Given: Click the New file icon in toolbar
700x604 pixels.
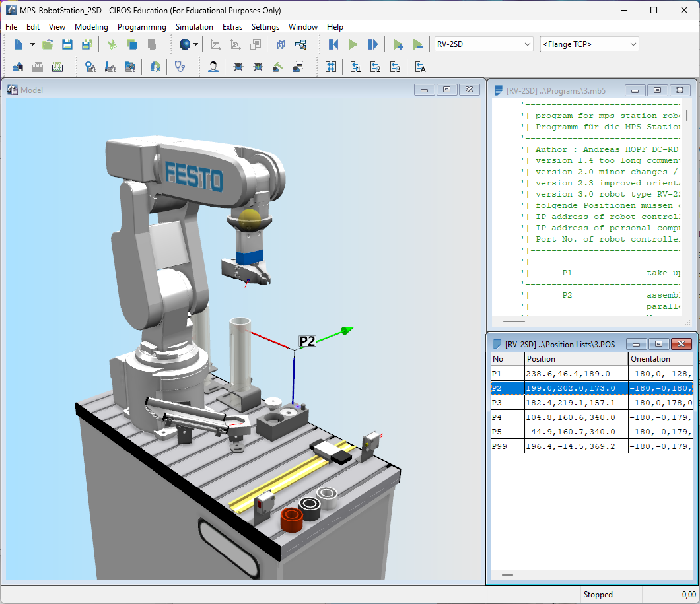Looking at the screenshot, I should tap(18, 44).
